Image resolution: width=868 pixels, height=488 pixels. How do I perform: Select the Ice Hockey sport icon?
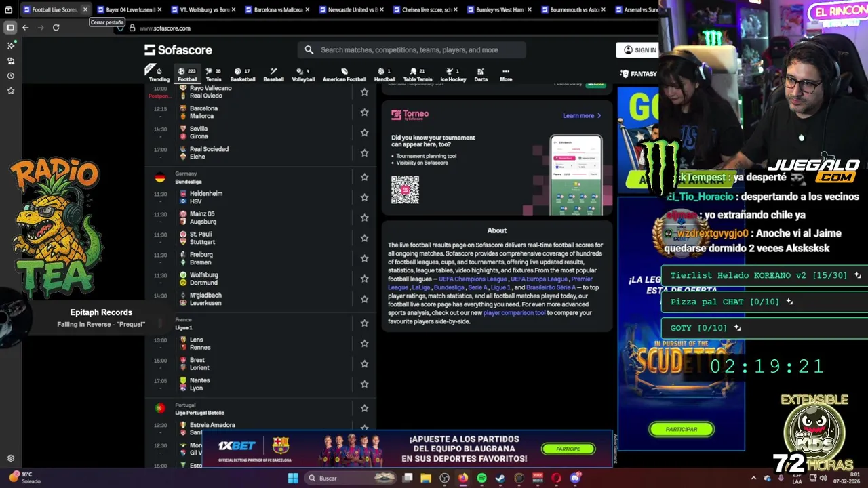[x=453, y=75]
